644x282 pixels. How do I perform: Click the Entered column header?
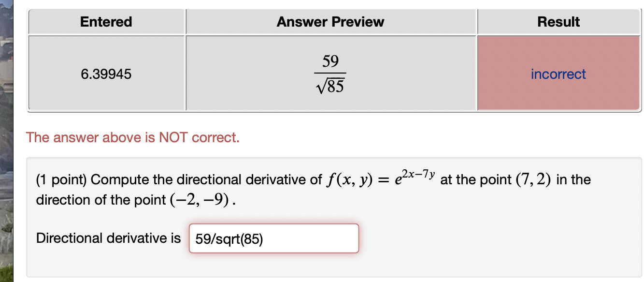(x=106, y=21)
